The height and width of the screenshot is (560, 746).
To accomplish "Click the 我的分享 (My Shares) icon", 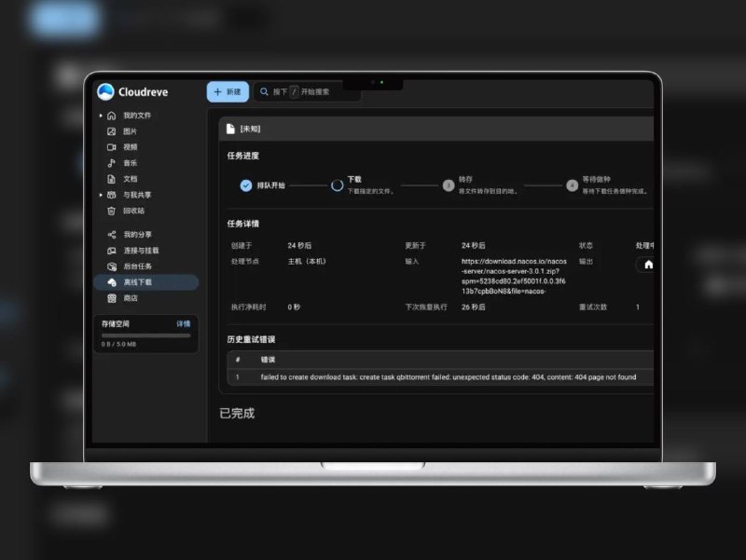I will pos(113,235).
